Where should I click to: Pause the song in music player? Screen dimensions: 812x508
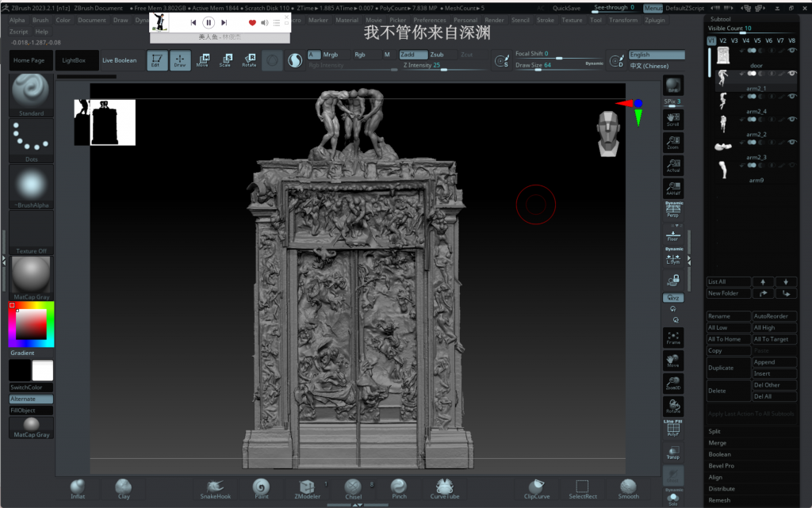(x=209, y=23)
